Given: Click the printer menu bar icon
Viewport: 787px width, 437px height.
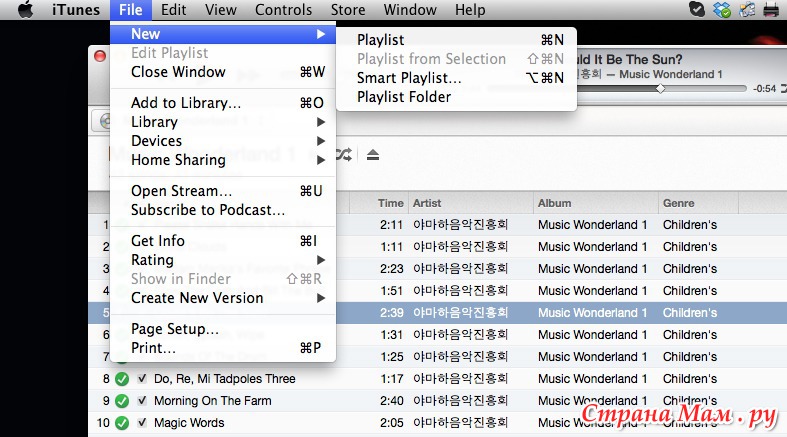Looking at the screenshot, I should pyautogui.click(x=771, y=10).
